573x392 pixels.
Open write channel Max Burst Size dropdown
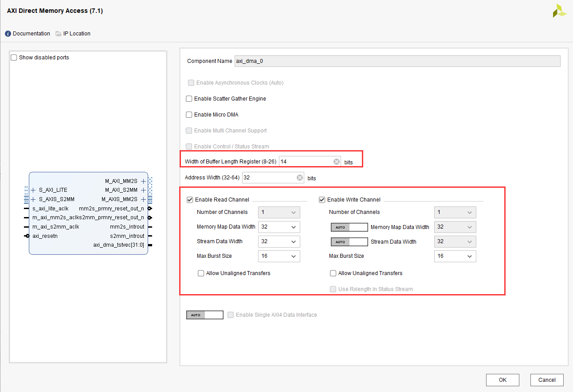click(x=455, y=256)
